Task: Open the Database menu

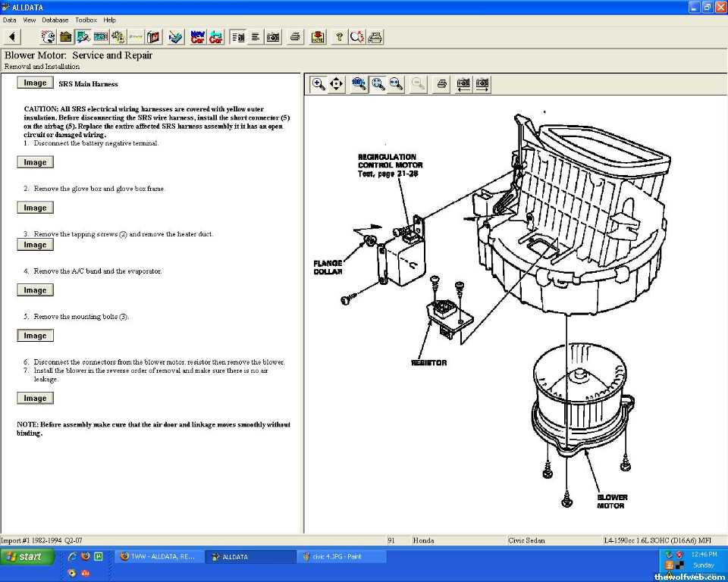Action: [x=55, y=20]
